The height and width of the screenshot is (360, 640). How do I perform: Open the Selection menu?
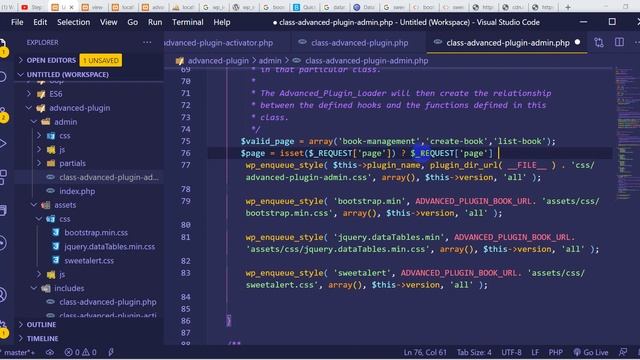coord(73,22)
